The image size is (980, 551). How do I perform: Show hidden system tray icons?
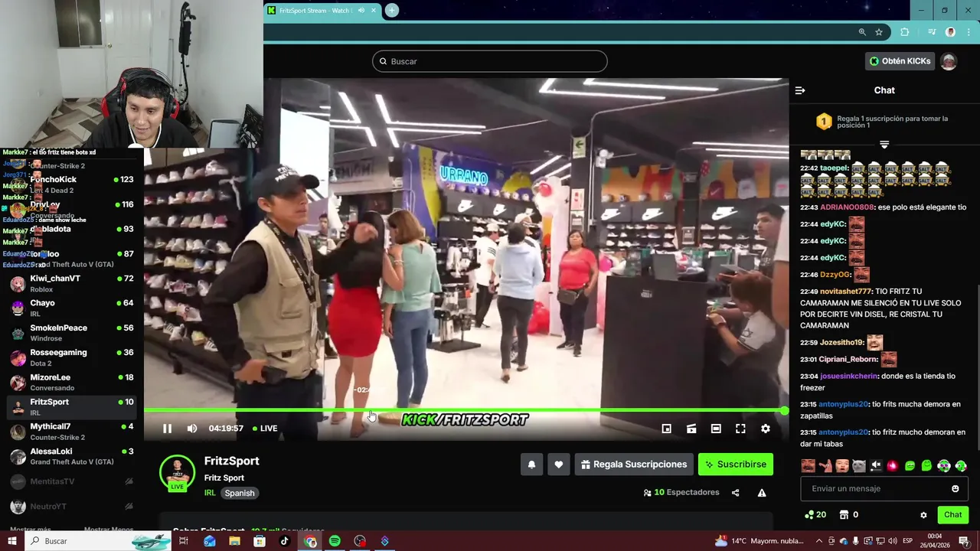pos(819,541)
